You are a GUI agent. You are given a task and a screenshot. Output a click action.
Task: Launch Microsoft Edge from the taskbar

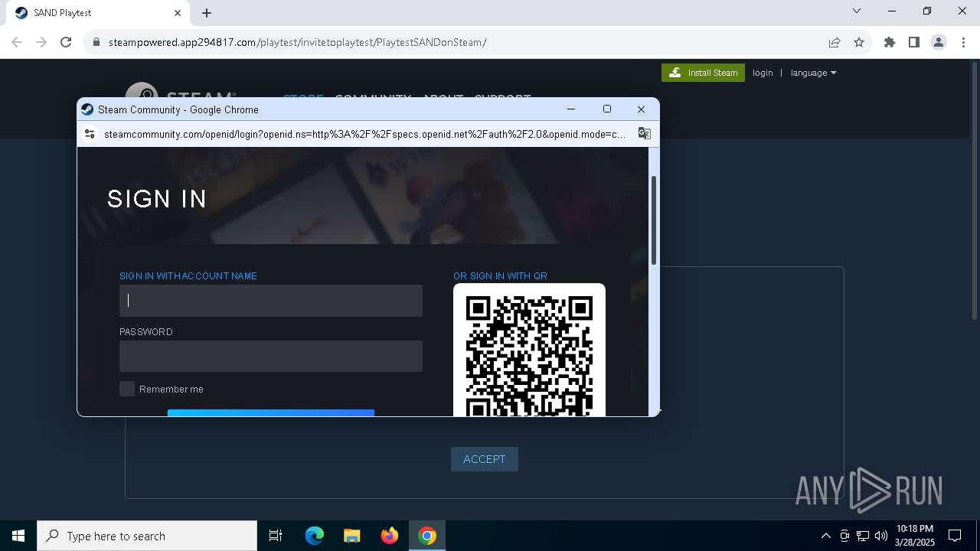click(x=315, y=536)
